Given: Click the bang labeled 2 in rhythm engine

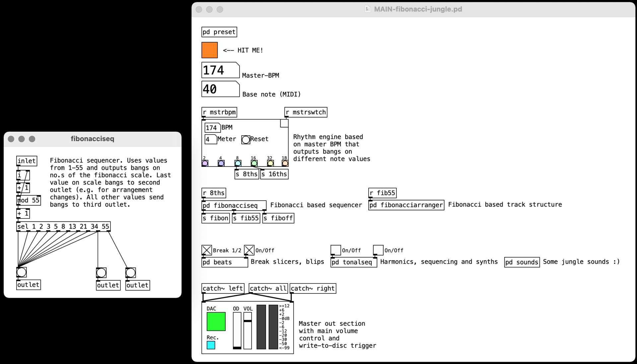Looking at the screenshot, I should (205, 163).
